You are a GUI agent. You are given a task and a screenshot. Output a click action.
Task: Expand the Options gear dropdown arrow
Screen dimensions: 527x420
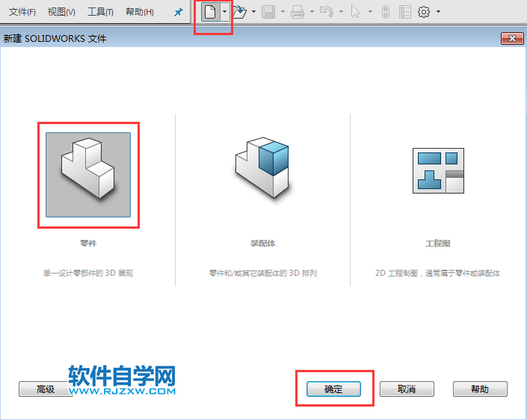pyautogui.click(x=438, y=12)
